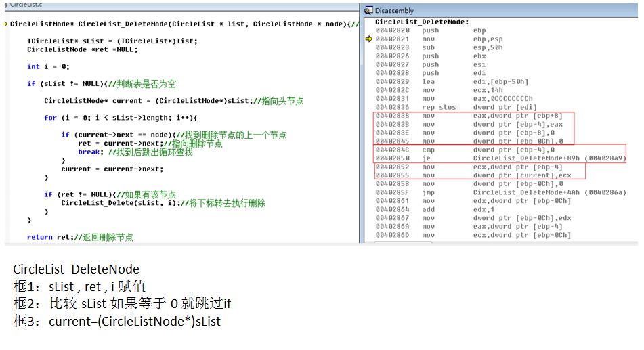
Task: Click disassembly line 0040286A mov eax,[ebp-4]
Action: point(469,226)
